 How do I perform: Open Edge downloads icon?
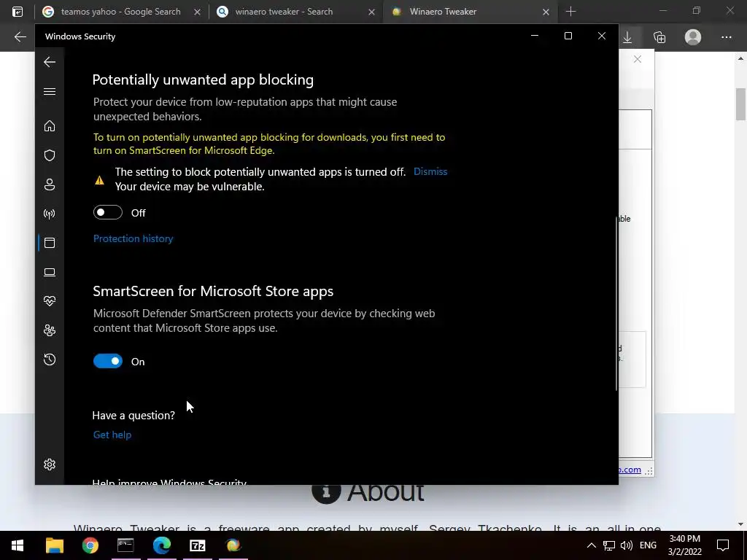627,37
